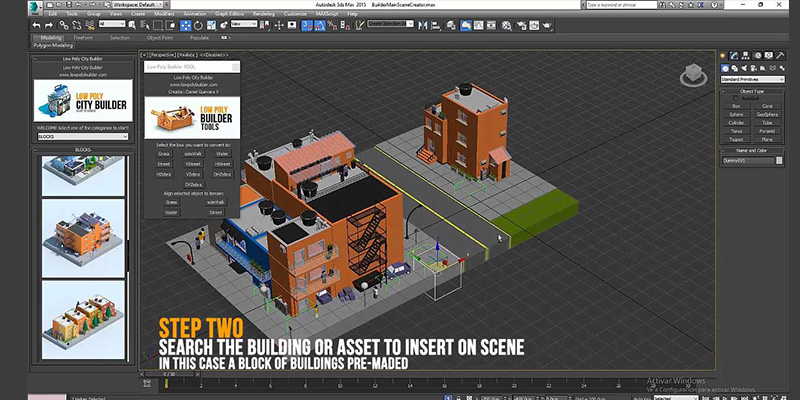The height and width of the screenshot is (400, 800).
Task: Open the Render Setup icon
Action: tap(520, 25)
